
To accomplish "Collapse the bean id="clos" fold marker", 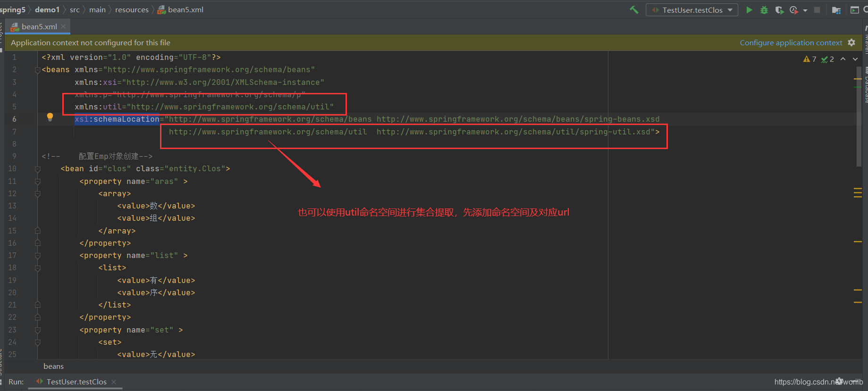I will pyautogui.click(x=37, y=169).
